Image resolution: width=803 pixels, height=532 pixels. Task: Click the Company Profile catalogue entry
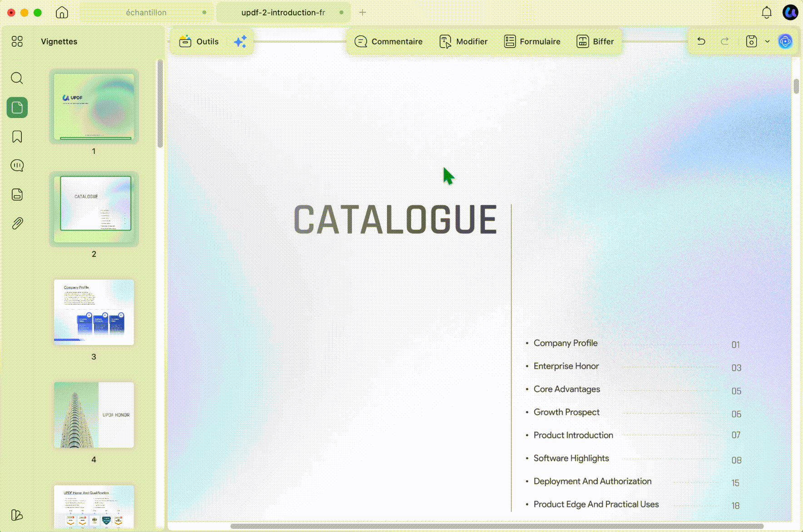click(565, 343)
